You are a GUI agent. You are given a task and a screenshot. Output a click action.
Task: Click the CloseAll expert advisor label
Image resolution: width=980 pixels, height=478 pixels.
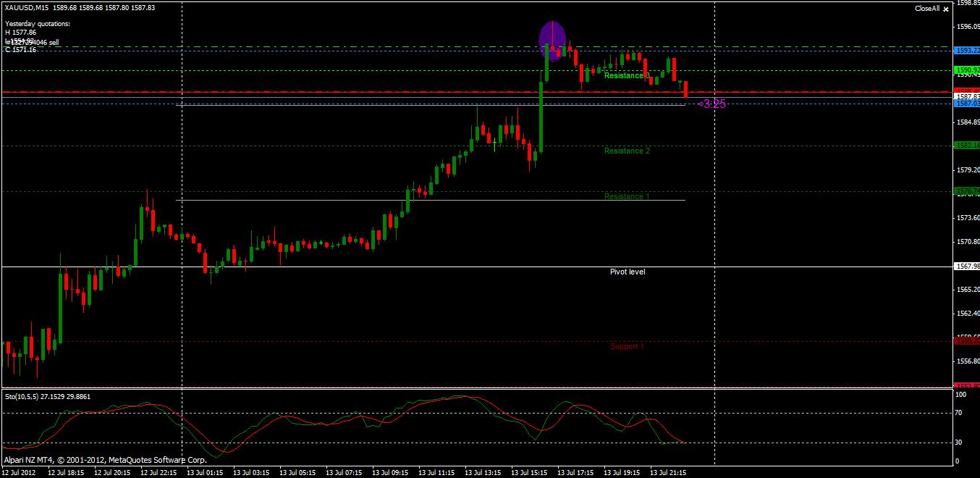[926, 9]
